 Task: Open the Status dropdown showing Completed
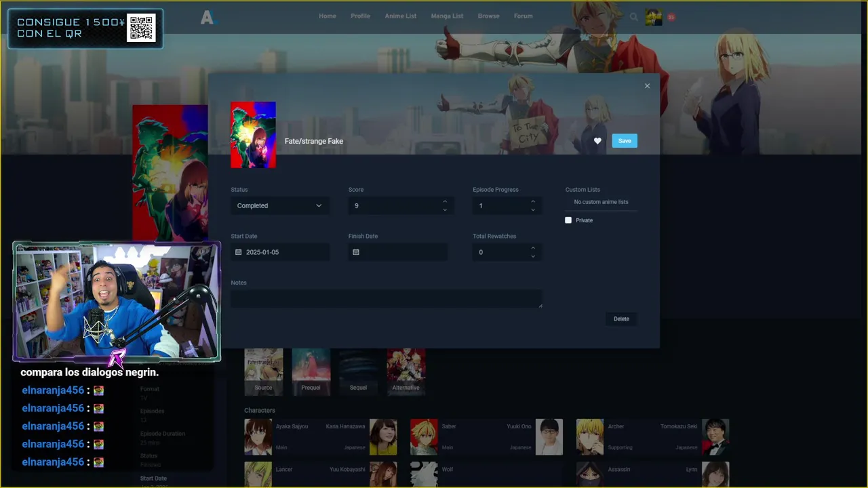click(280, 205)
